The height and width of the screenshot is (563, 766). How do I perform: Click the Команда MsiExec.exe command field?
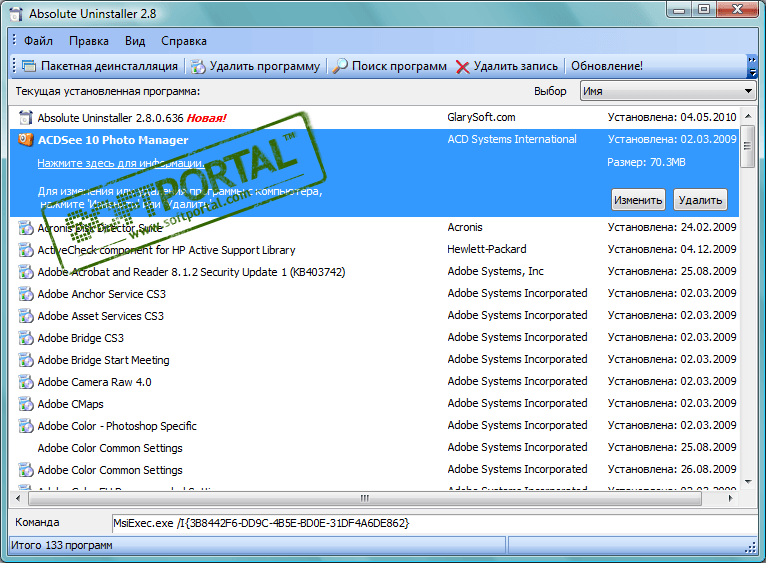[434, 523]
